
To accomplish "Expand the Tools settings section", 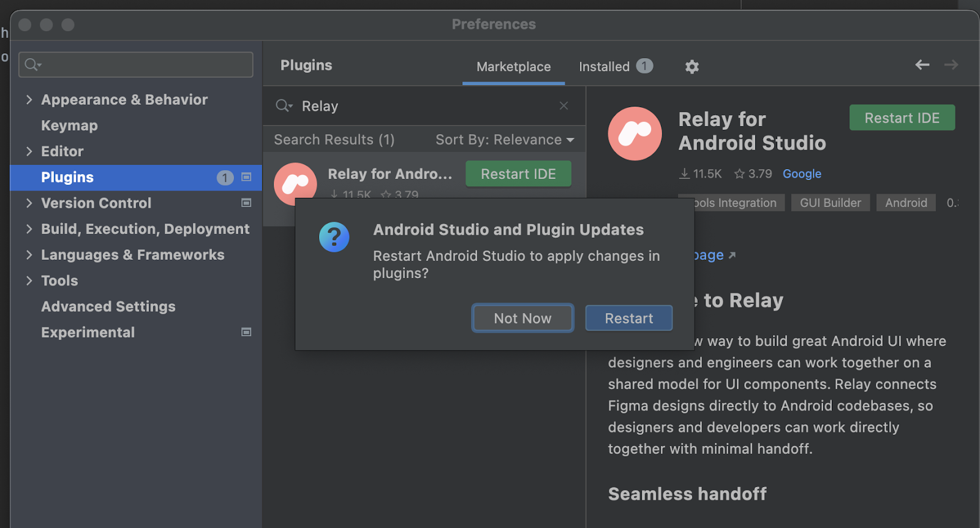I will (x=29, y=280).
